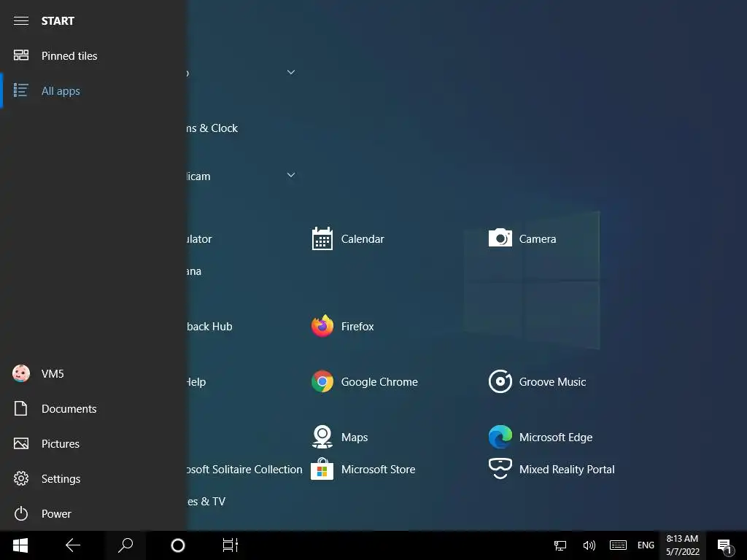Expand the folder chevron beside 'icam'

291,175
